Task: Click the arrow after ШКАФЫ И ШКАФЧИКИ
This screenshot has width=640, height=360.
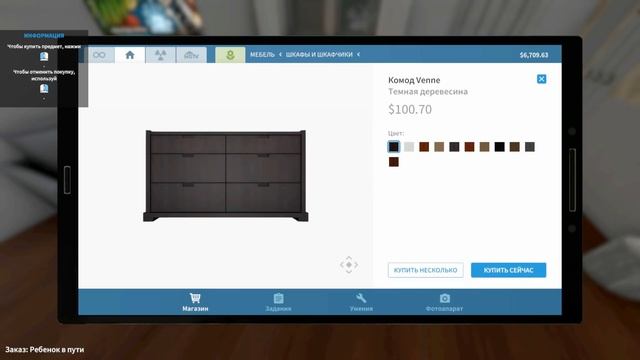Action: click(x=358, y=54)
